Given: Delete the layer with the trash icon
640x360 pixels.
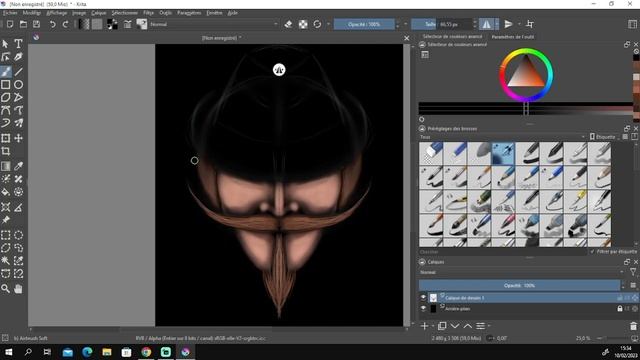Looking at the screenshot, I should (633, 326).
